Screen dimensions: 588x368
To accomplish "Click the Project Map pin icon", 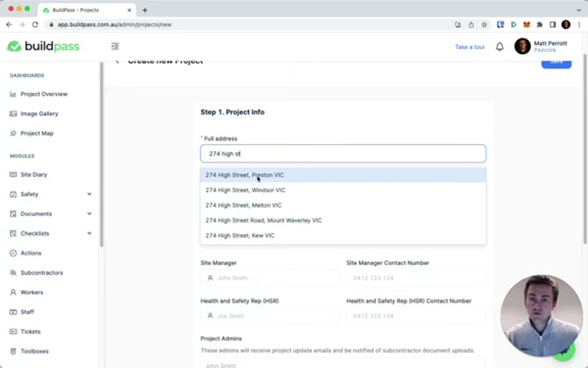I will coord(13,133).
